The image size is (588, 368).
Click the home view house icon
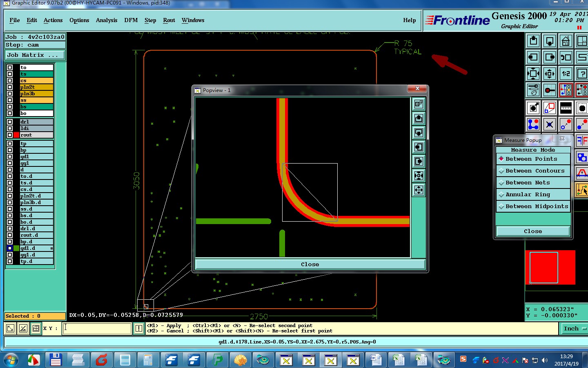click(566, 41)
